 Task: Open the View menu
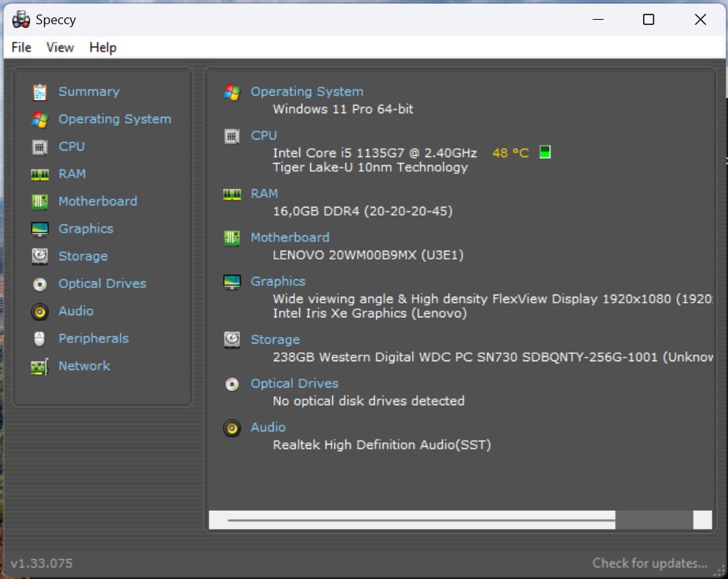60,47
